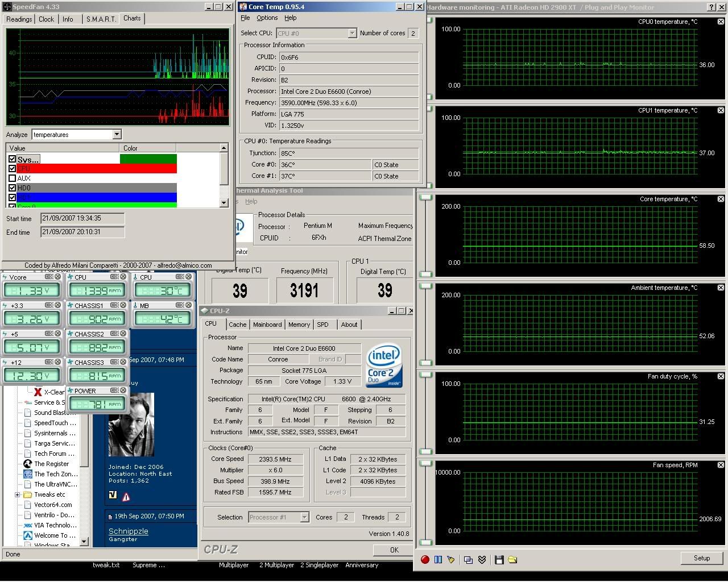The image size is (728, 582).
Task: Click the X-Clear red X favorite icon
Action: click(38, 392)
